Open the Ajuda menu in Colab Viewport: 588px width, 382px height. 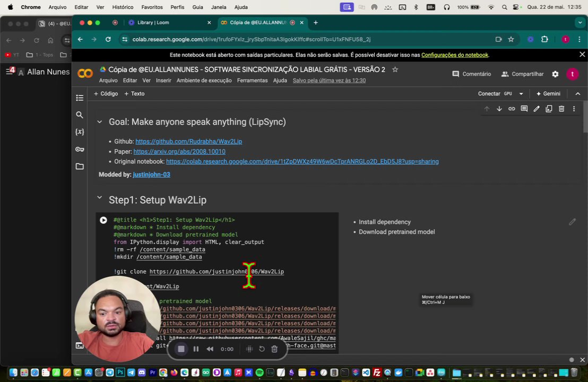click(x=280, y=80)
